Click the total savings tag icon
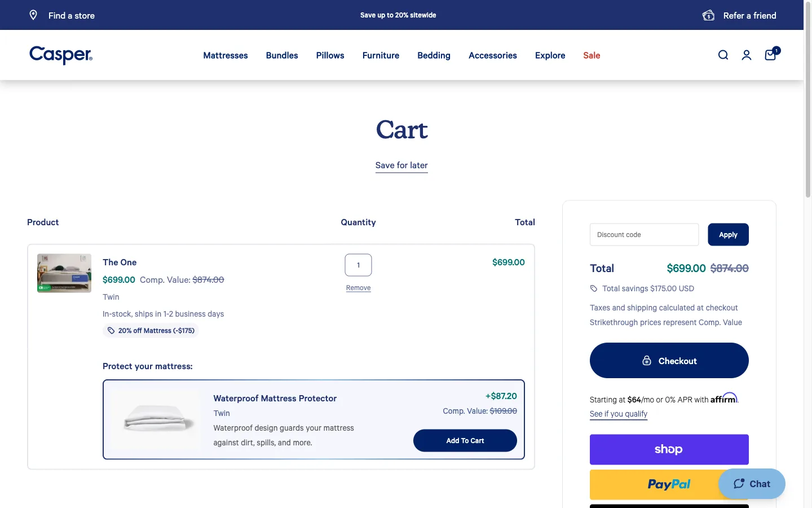The image size is (812, 508). pyautogui.click(x=594, y=288)
